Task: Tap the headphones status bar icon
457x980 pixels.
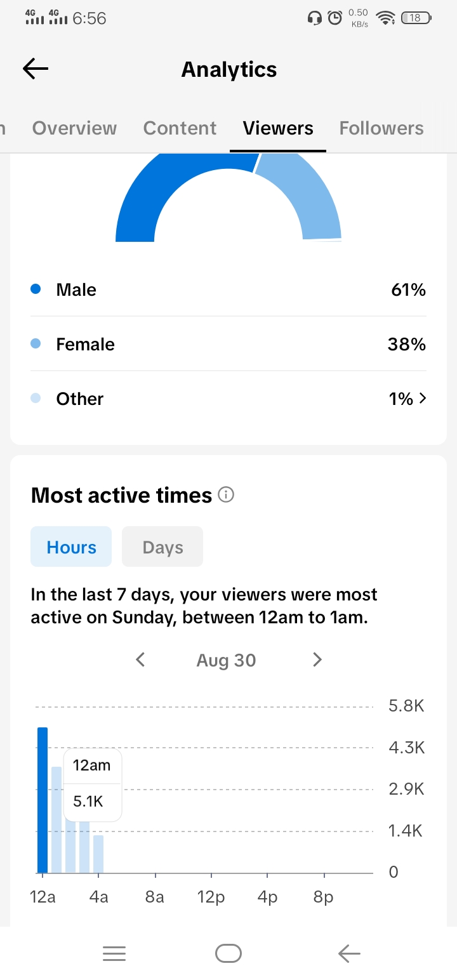Action: tap(314, 18)
